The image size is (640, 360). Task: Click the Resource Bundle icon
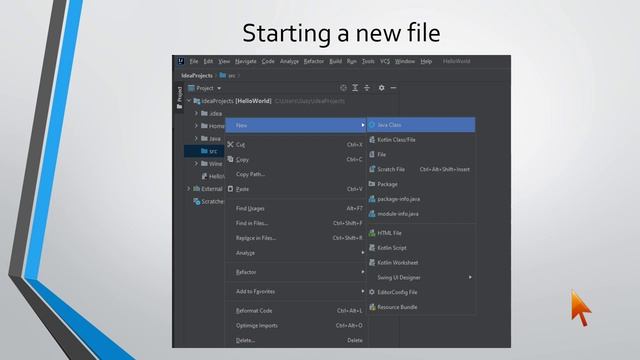pyautogui.click(x=372, y=307)
